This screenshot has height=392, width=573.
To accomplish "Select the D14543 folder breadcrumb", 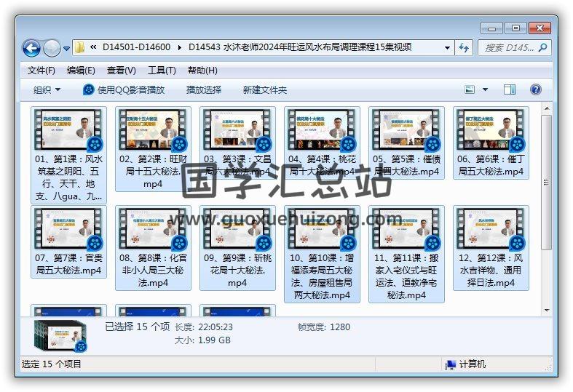I will (300, 47).
